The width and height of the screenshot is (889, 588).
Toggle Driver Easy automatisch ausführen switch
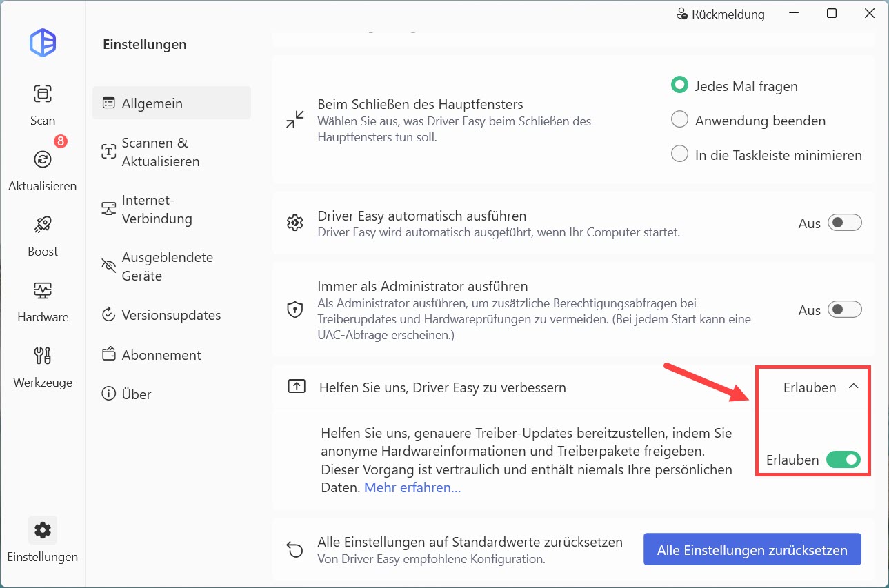tap(845, 223)
